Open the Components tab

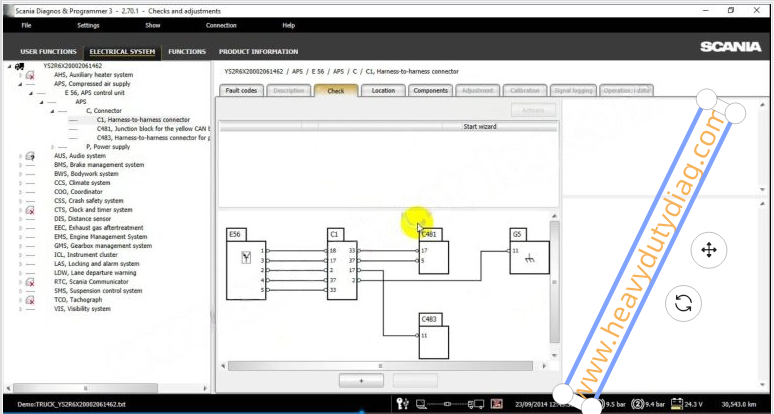pyautogui.click(x=430, y=91)
